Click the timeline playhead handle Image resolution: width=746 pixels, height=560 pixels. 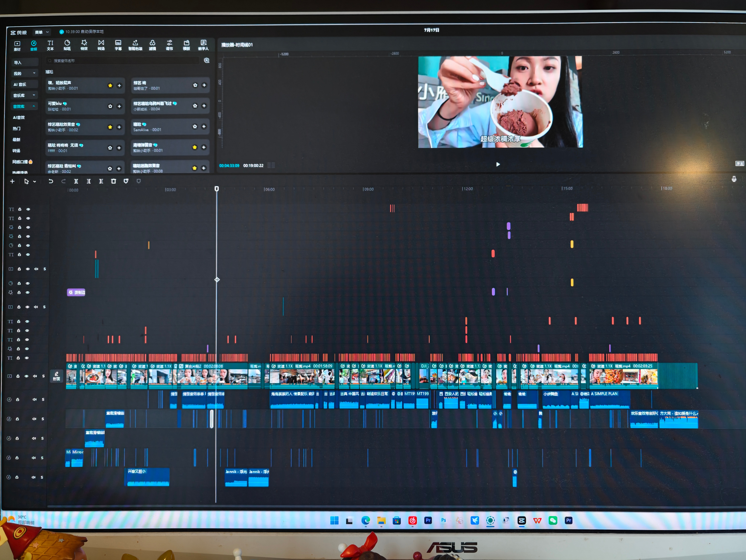(x=217, y=189)
